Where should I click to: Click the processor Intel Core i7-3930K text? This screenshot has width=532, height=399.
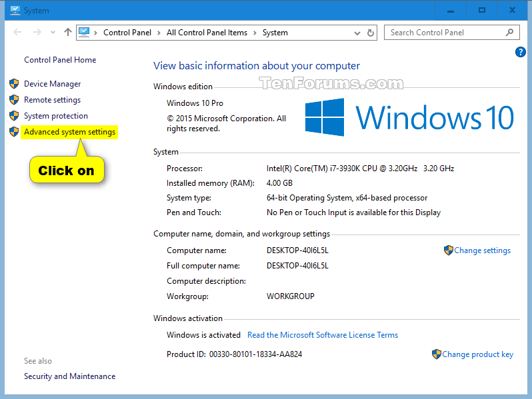click(x=360, y=169)
